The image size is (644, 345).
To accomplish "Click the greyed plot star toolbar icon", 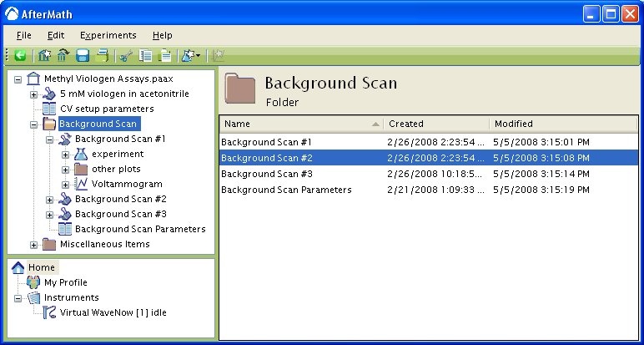I will point(218,55).
